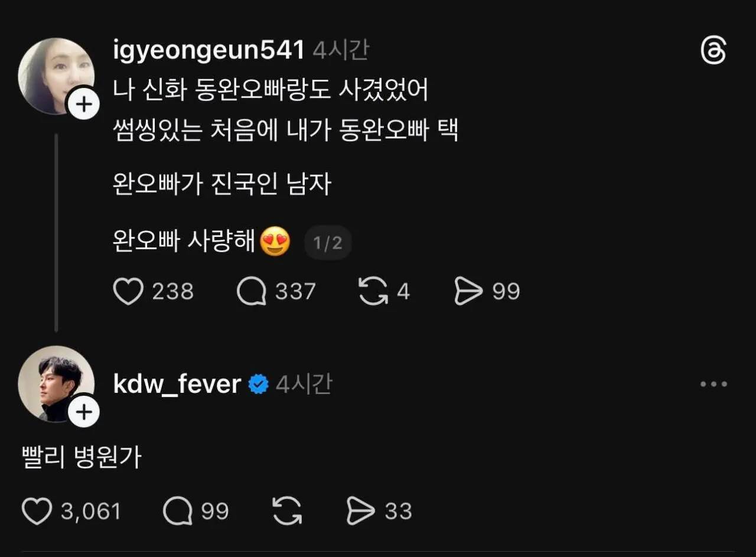Screen dimensions: 756x557
Task: Like the kdw_fever reply with heart
Action: (37, 512)
